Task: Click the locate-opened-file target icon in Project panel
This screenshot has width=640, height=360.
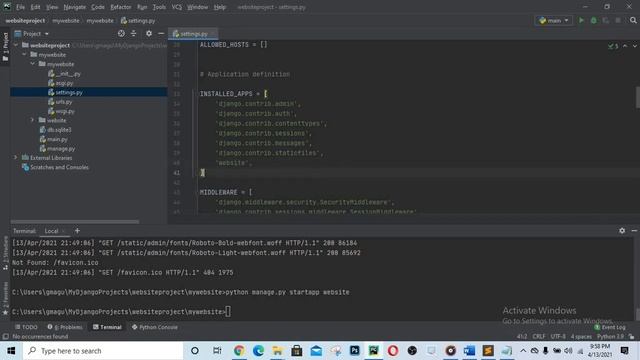Action: (x=121, y=33)
